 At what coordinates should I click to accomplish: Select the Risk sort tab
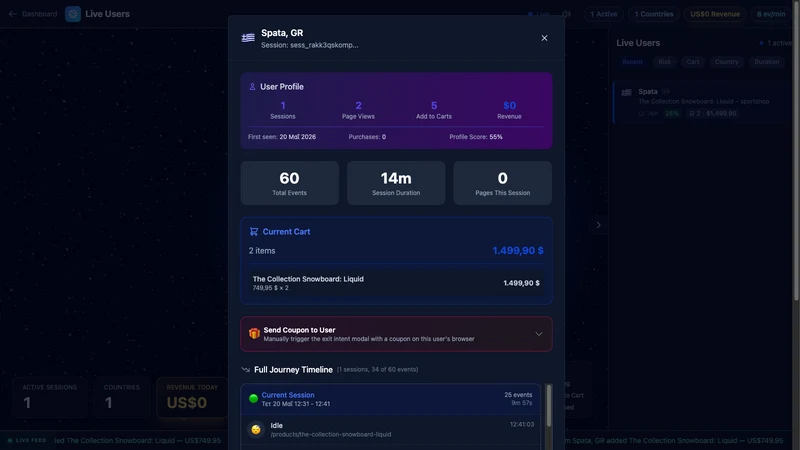click(664, 62)
